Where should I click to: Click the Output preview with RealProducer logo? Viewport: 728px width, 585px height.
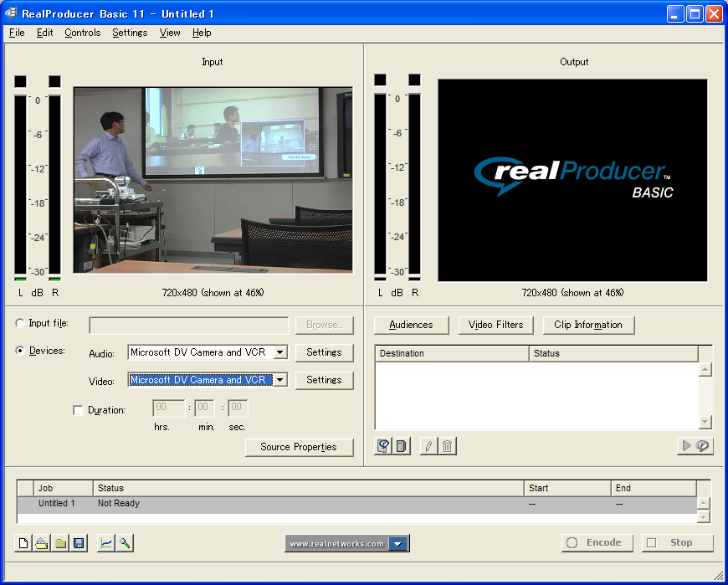coord(572,180)
